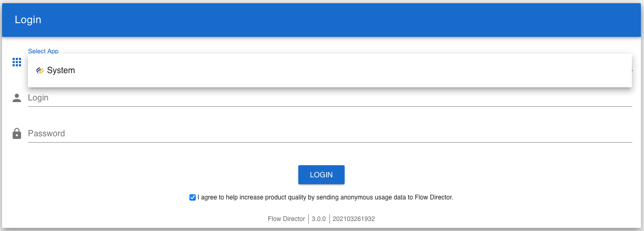The width and height of the screenshot is (644, 231).
Task: Click the Select App field label
Action: click(x=43, y=51)
